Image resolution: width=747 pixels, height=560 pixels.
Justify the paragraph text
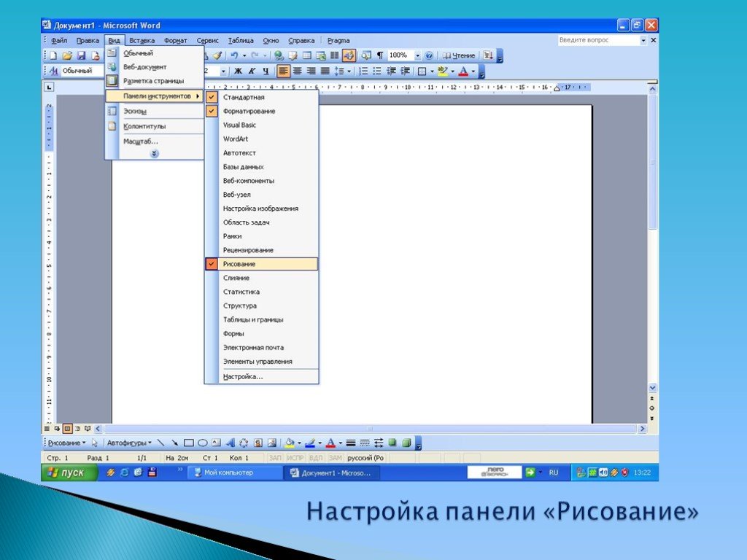pos(325,71)
